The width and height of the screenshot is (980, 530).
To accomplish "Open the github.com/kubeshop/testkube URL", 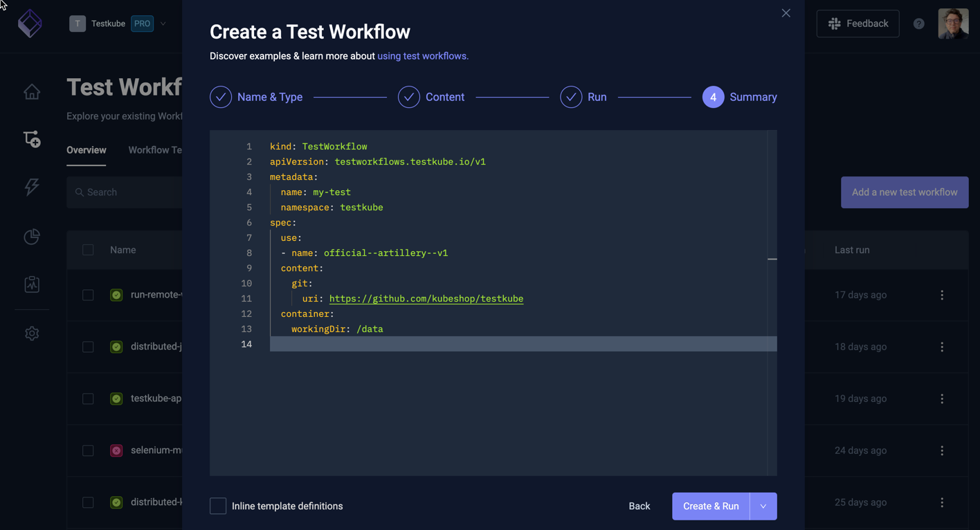I will point(426,299).
